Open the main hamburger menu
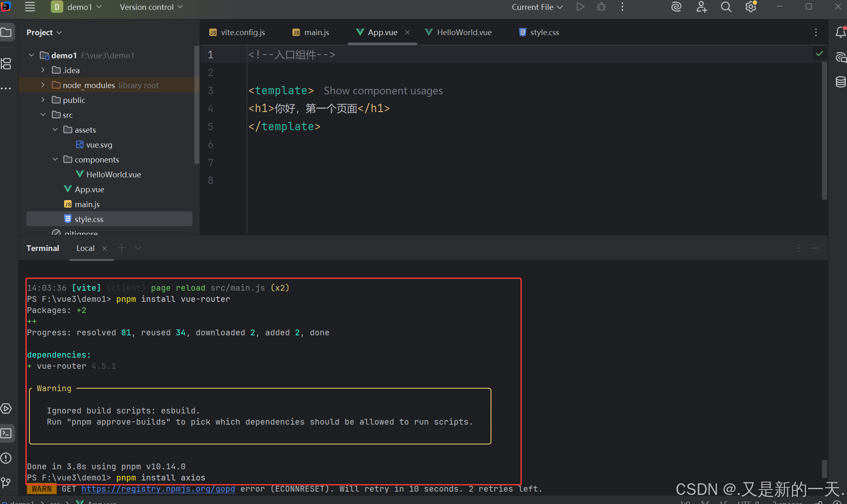Screen dimensions: 847x504 (x=30, y=7)
